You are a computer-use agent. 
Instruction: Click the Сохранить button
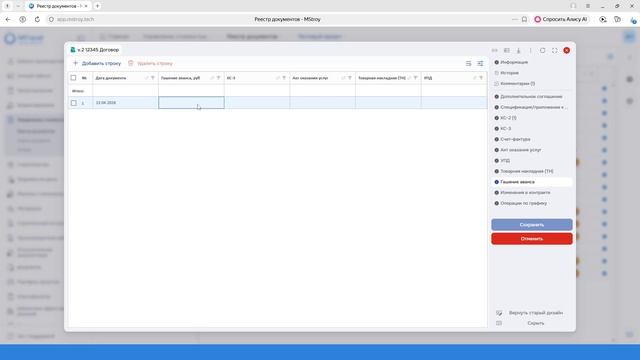(532, 225)
